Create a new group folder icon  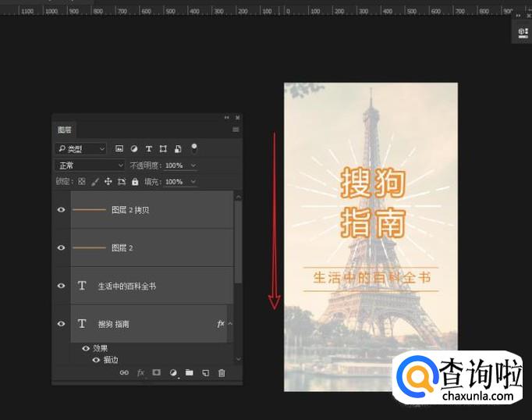click(x=190, y=372)
